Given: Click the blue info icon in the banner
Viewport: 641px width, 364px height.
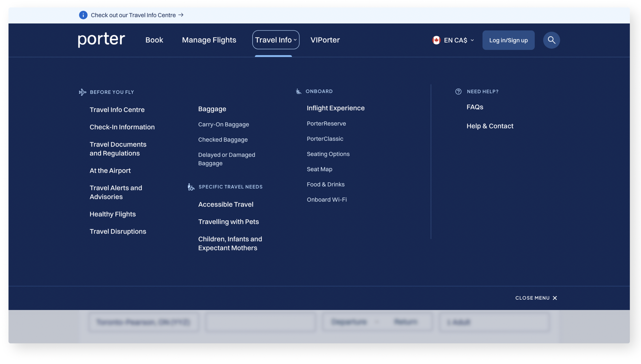Looking at the screenshot, I should coord(83,15).
